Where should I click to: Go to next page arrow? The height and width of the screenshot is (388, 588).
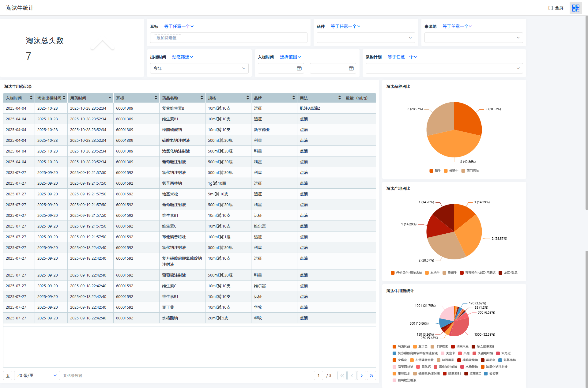361,375
